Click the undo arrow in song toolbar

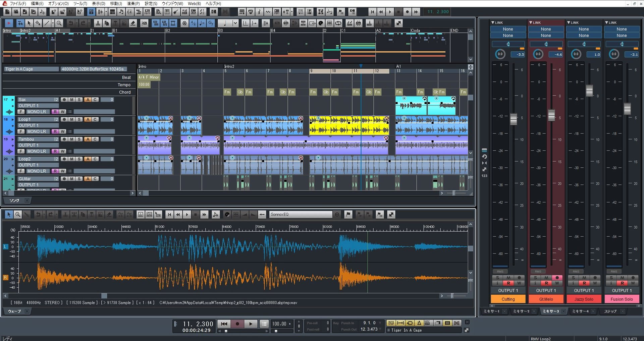[x=71, y=23]
